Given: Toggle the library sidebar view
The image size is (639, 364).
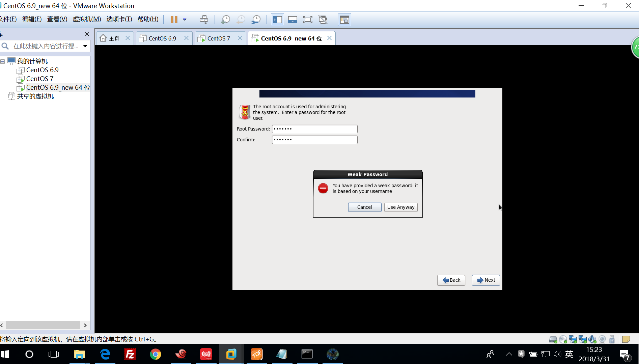Looking at the screenshot, I should coord(277,20).
